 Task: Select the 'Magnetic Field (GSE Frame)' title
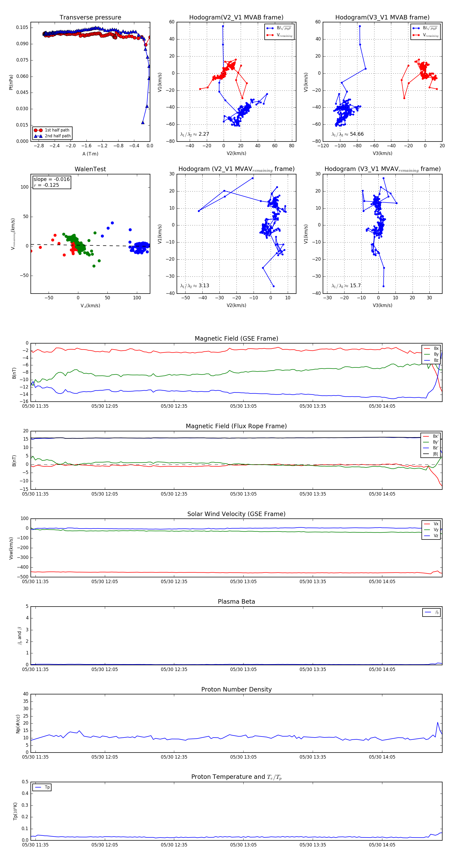tap(236, 339)
